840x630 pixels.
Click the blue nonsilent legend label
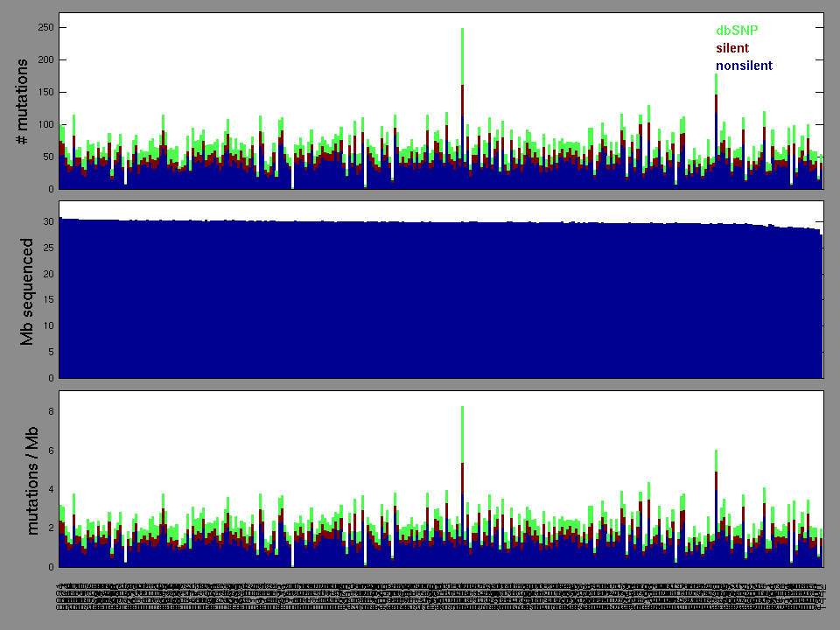(x=744, y=66)
